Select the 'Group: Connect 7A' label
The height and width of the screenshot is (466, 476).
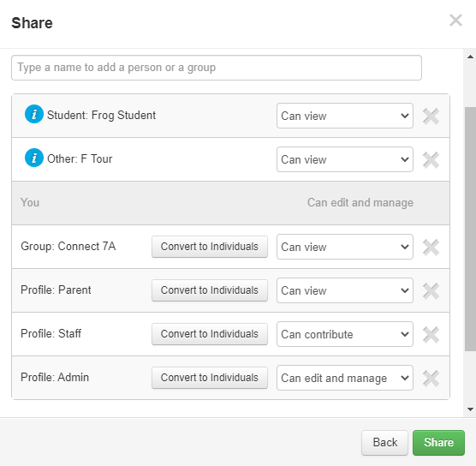click(68, 247)
